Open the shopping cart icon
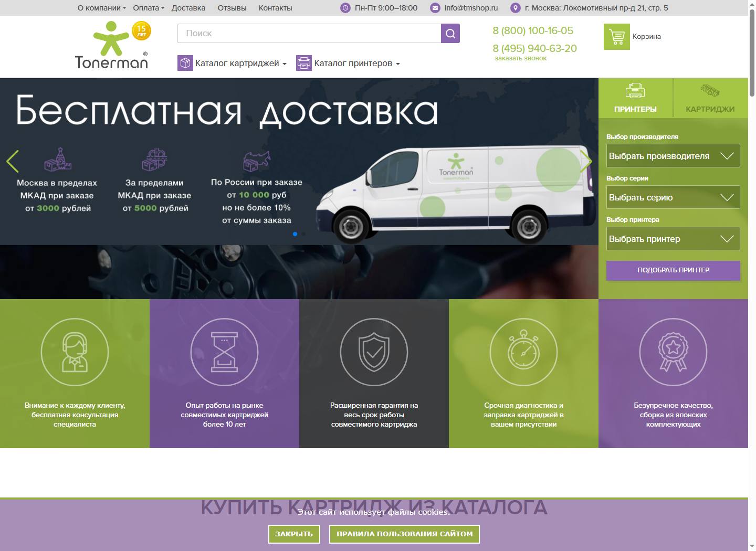Screen dimensions: 756x551 pyautogui.click(x=616, y=37)
